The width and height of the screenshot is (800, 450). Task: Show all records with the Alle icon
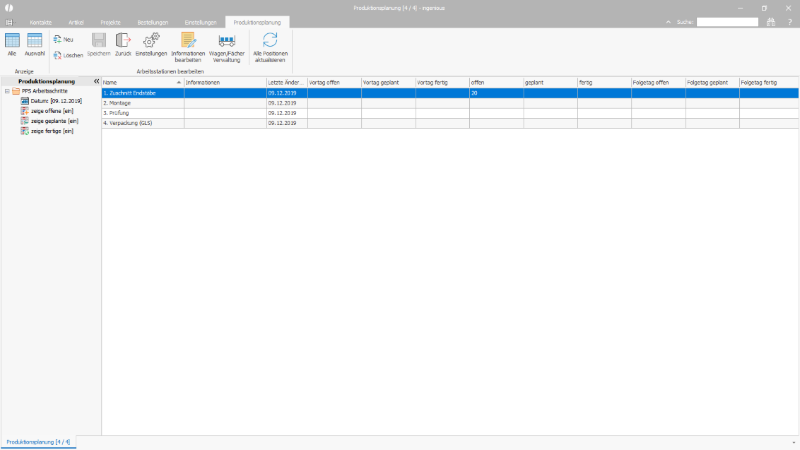click(x=12, y=44)
